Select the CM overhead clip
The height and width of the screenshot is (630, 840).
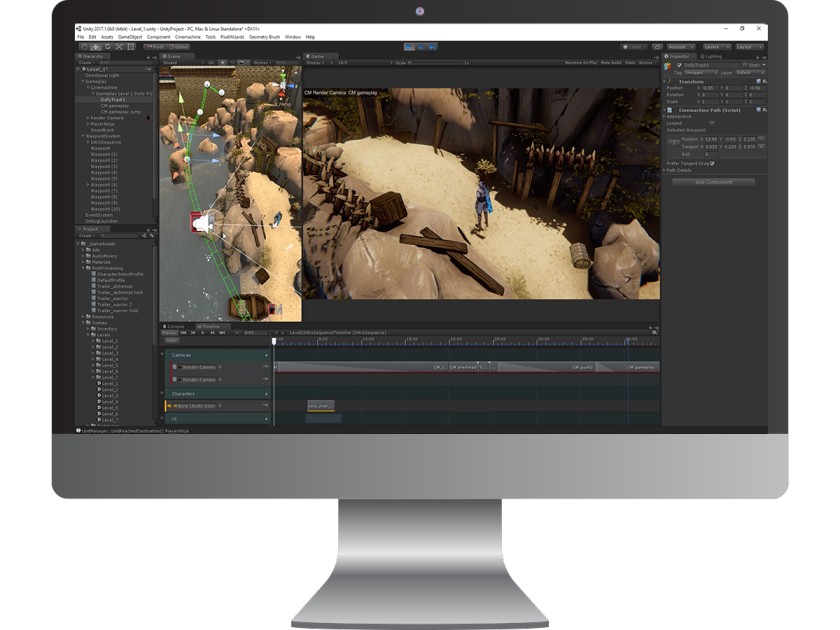coord(464,368)
